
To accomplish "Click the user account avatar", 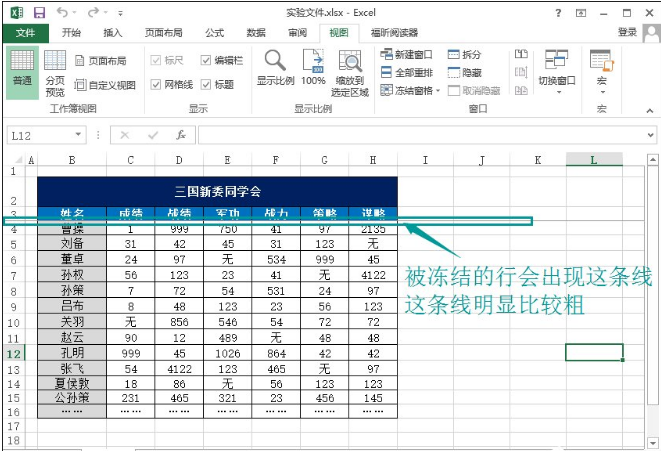I will point(651,33).
